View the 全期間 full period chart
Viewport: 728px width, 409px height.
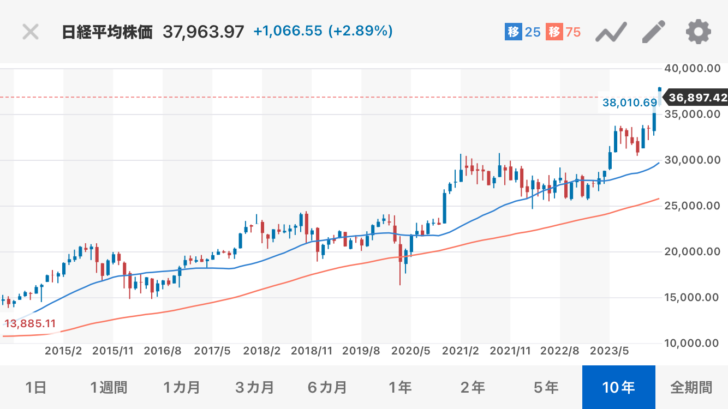[x=691, y=387]
